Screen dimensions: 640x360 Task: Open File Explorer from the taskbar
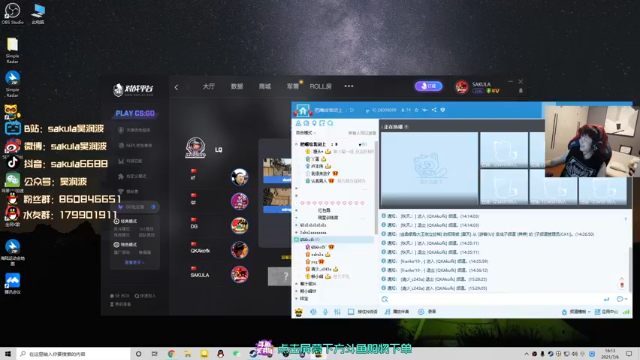[188, 354]
